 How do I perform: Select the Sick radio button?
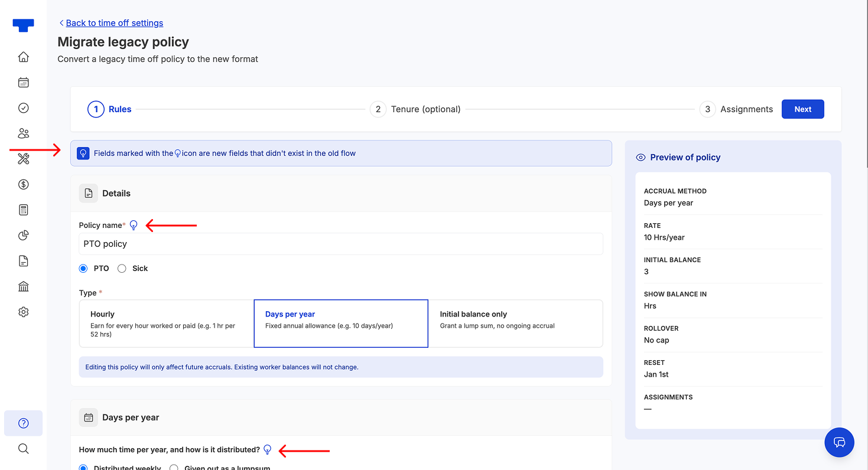(122, 269)
